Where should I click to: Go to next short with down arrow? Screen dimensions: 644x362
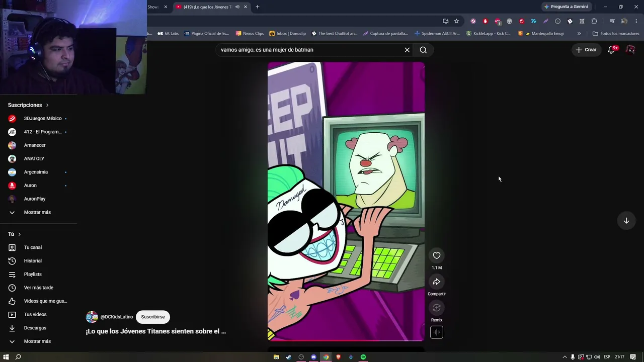(626, 221)
